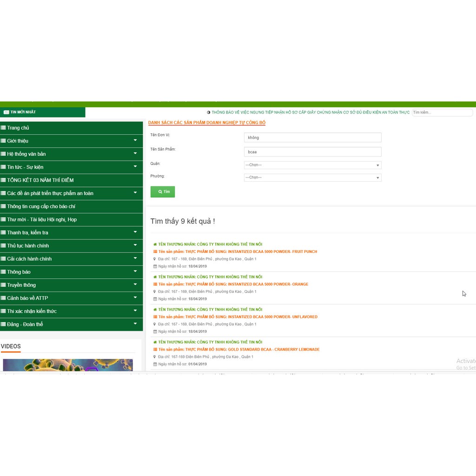Expand the Cảnh báo về ATTP arrow
Screen dimensions: 476x476
click(135, 297)
